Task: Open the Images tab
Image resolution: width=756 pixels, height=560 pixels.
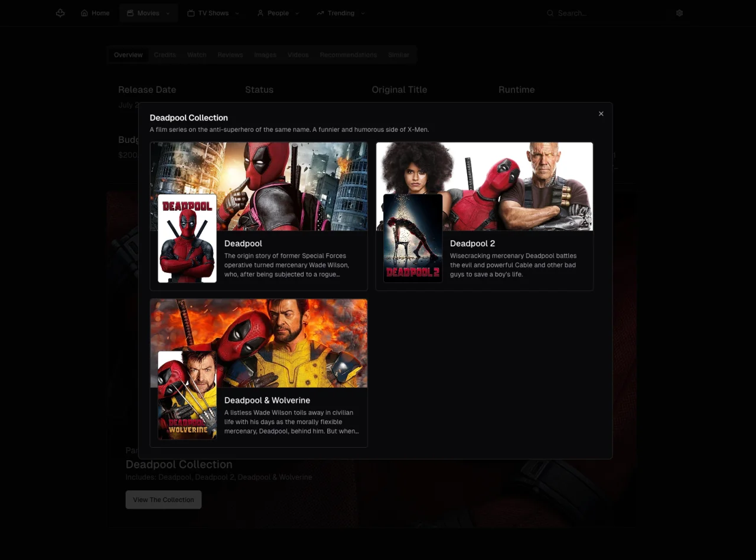Action: (x=265, y=55)
